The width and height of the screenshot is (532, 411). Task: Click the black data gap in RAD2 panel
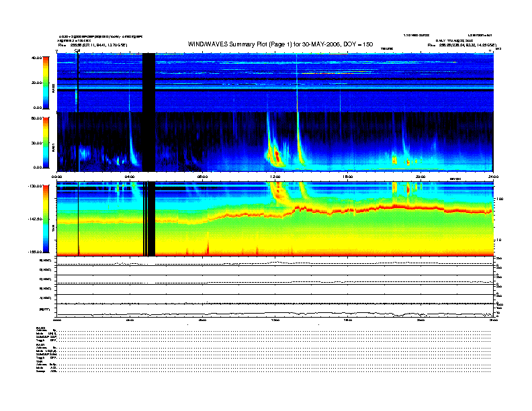[148, 83]
